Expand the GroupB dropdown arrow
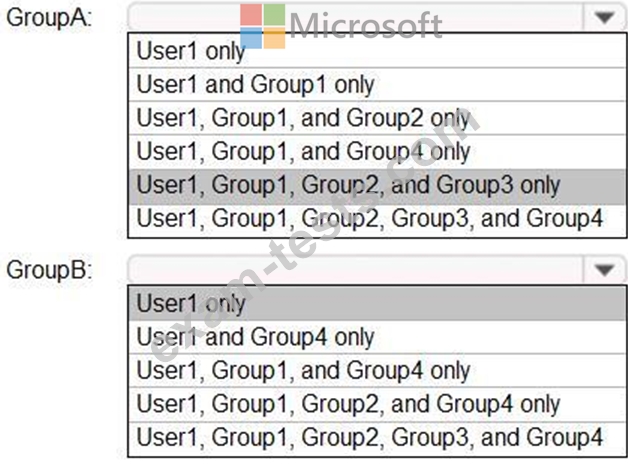Viewport: 628px width, 469px height. tap(603, 269)
